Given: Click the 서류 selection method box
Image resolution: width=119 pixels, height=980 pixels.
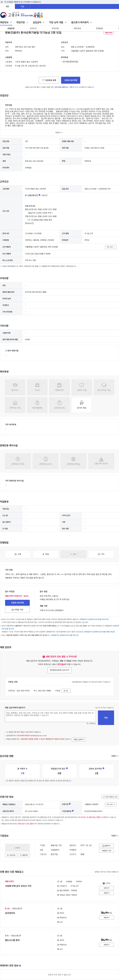Looking at the screenshot, I should [18, 554].
